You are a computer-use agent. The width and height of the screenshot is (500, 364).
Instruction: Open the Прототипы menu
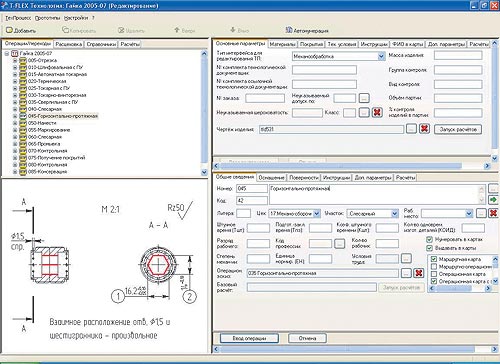(x=47, y=18)
